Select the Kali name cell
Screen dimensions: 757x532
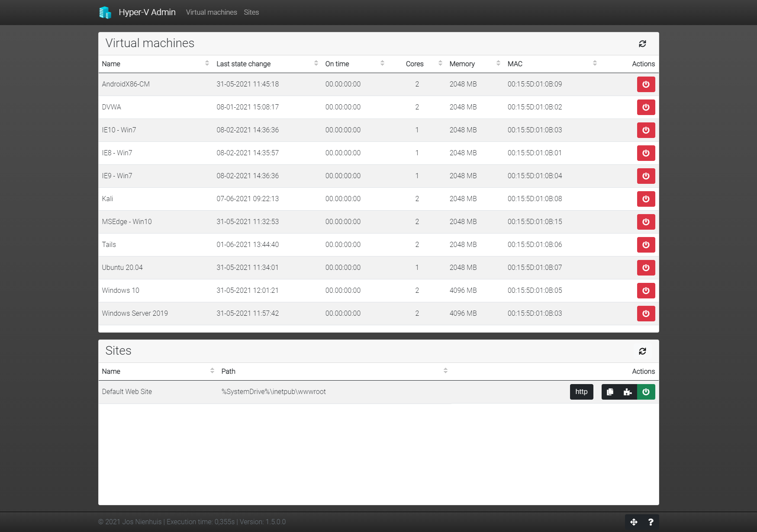coord(107,199)
